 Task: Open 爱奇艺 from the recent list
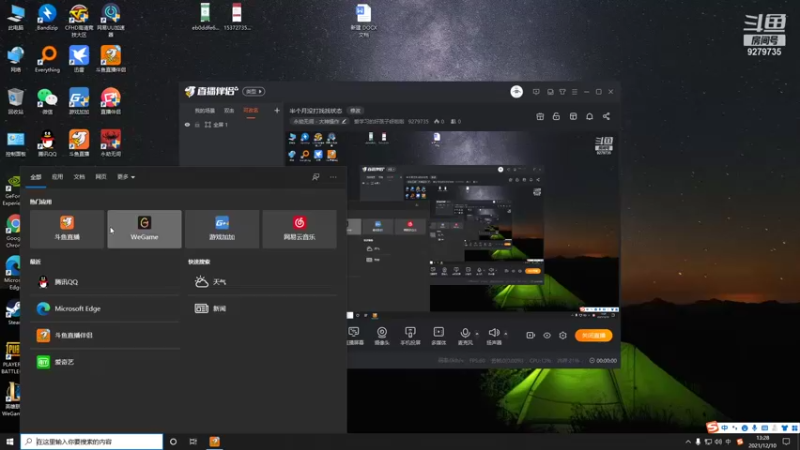pos(105,362)
